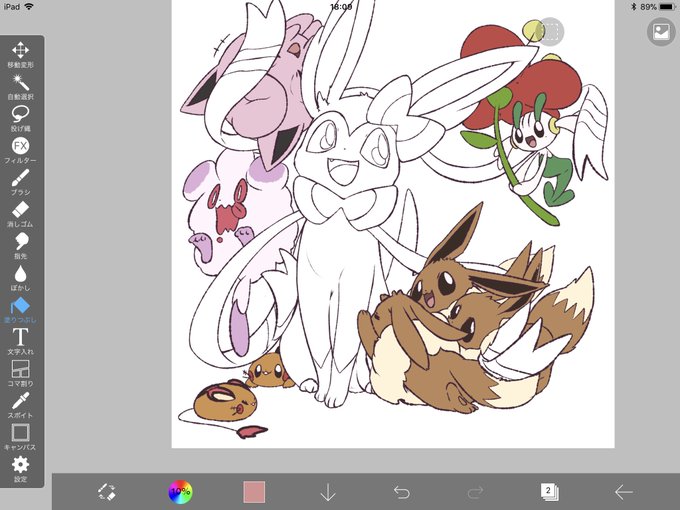This screenshot has height=510, width=680.
Task: Tap the back arrow button
Action: coord(623,492)
